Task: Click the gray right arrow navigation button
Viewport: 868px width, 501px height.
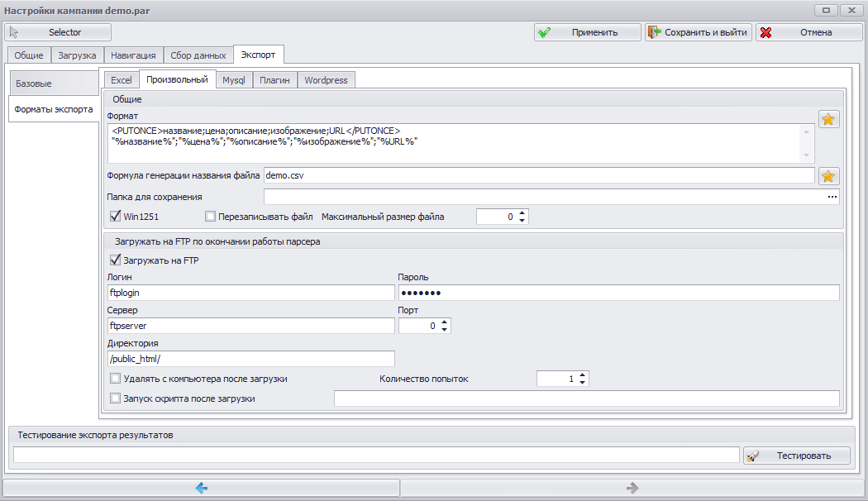Action: tap(632, 488)
